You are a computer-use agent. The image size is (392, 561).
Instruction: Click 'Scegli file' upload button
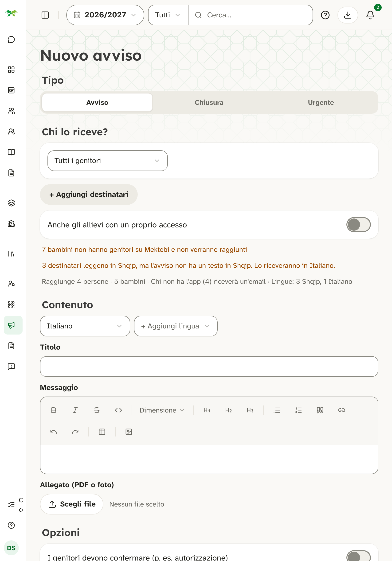72,504
